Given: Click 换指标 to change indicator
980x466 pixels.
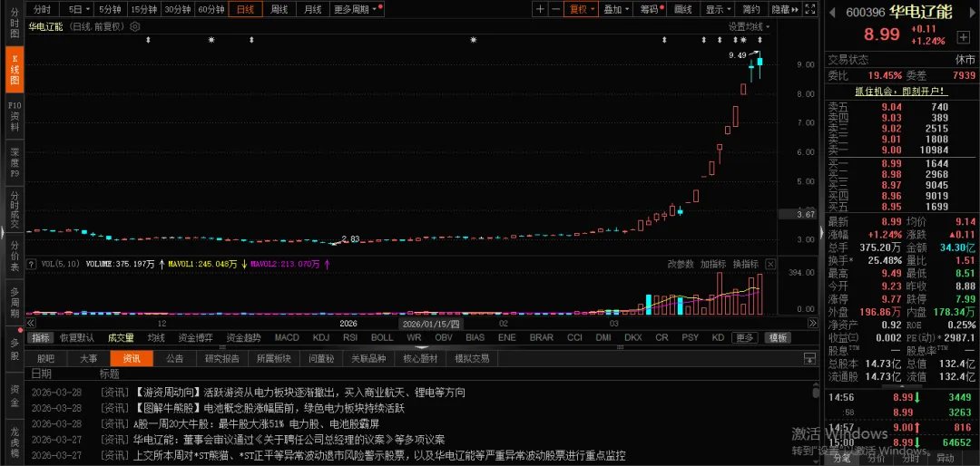Looking at the screenshot, I should pyautogui.click(x=746, y=264).
